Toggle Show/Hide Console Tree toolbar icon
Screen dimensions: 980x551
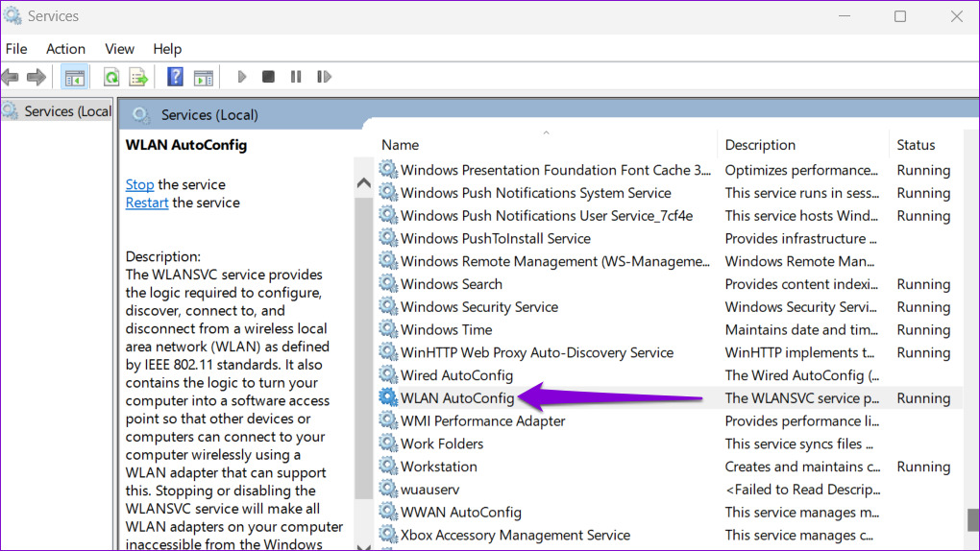pos(74,78)
